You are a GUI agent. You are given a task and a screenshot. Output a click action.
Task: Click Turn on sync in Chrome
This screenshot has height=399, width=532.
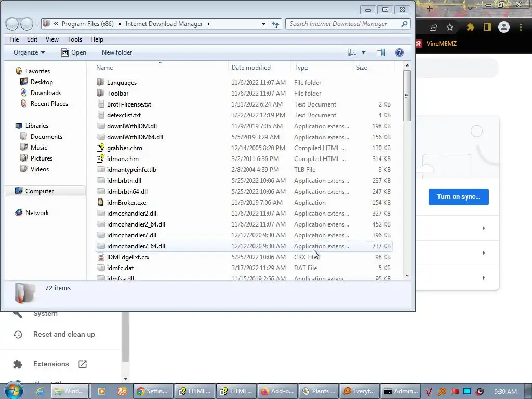[458, 197]
